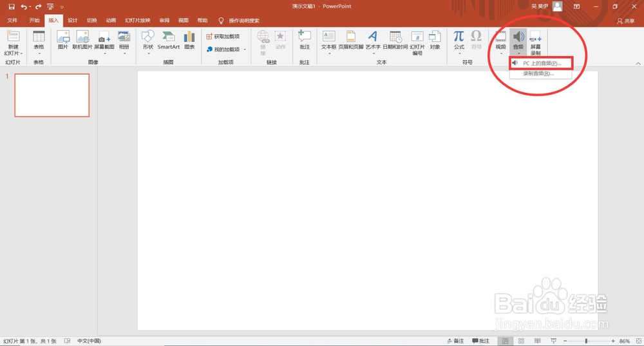Undo the last action
This screenshot has height=346, width=644.
[24, 6]
